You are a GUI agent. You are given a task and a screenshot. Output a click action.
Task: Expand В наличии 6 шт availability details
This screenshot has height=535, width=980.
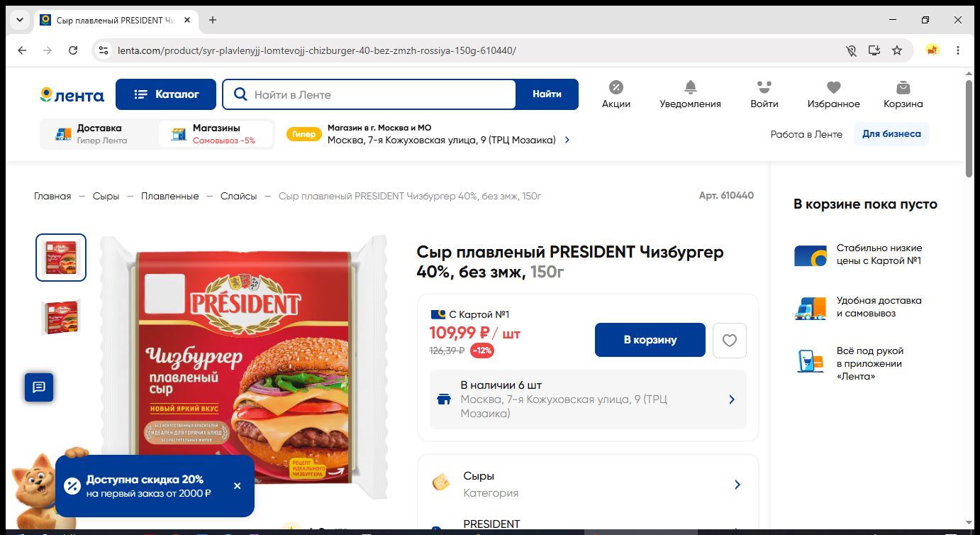click(588, 399)
